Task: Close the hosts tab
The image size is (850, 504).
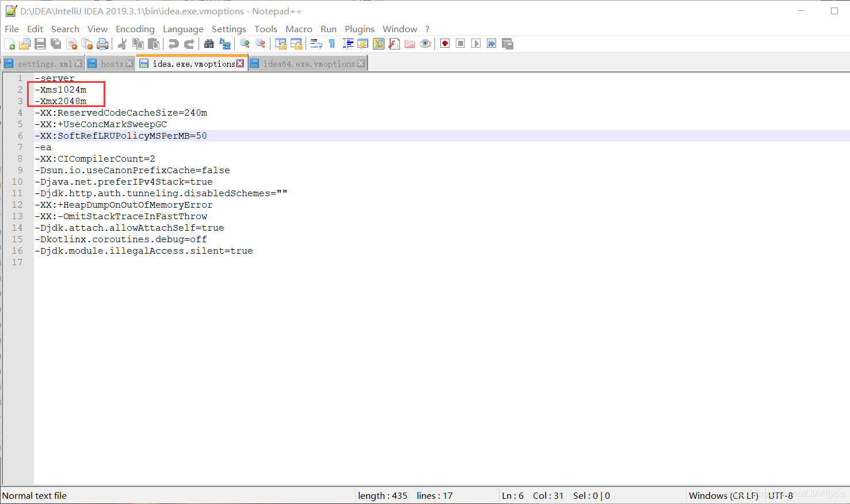Action: click(129, 63)
